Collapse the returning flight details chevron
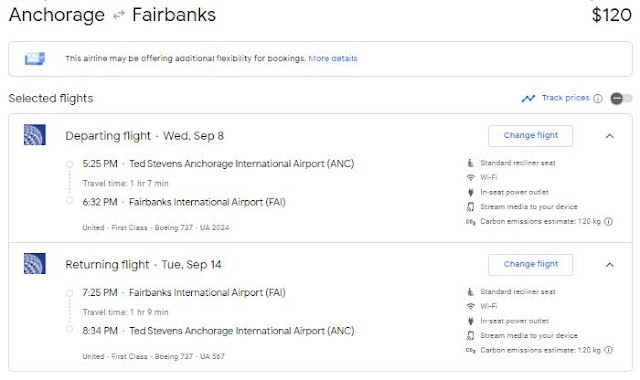 pyautogui.click(x=609, y=265)
